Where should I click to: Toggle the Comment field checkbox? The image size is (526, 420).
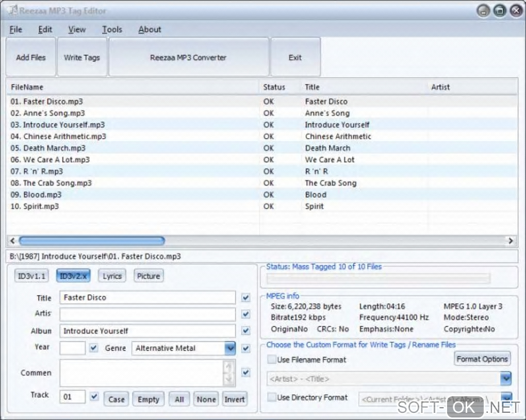pyautogui.click(x=246, y=373)
